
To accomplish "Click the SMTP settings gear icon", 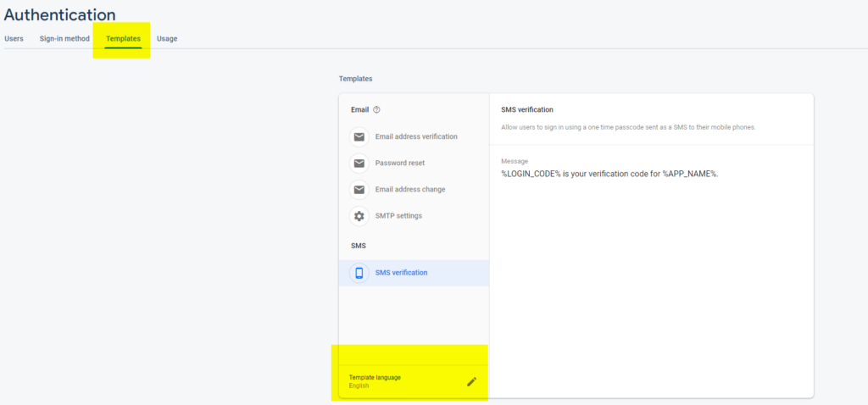I will (x=359, y=216).
